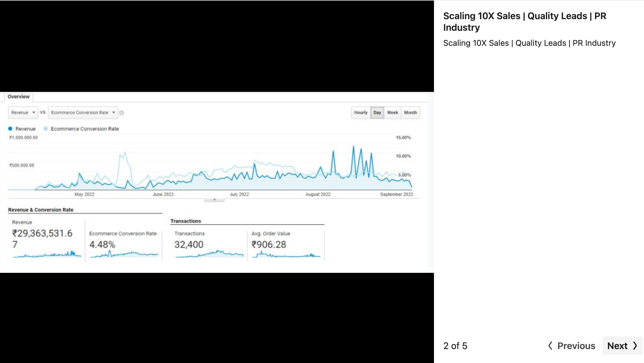Click the Ecommerce Conversion Rate legend dot
This screenshot has height=363, width=644.
pos(46,129)
